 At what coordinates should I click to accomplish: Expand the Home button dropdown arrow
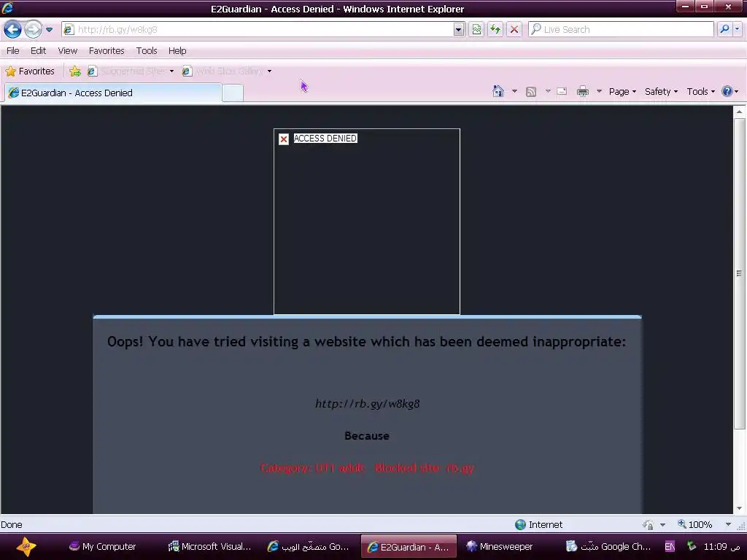[514, 91]
